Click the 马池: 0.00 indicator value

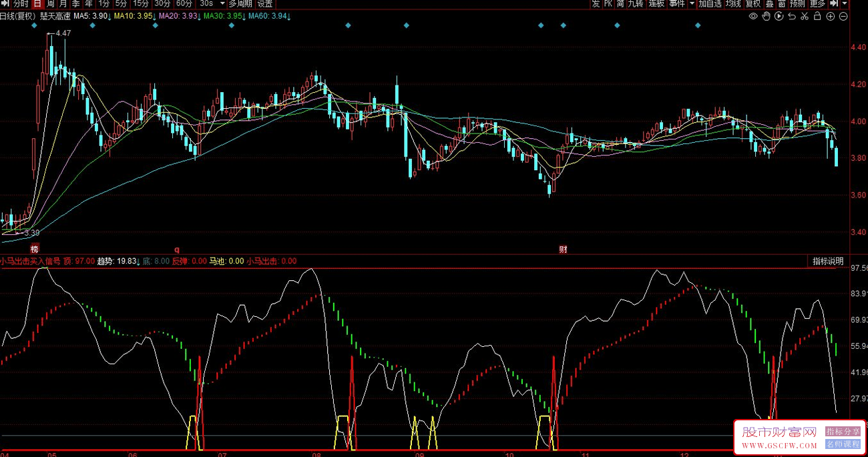[x=227, y=261]
